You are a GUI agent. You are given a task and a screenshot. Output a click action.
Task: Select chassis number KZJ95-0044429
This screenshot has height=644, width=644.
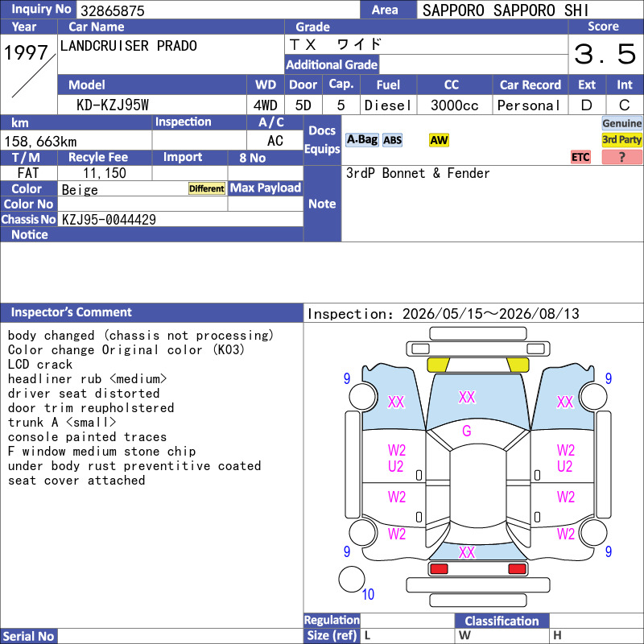tap(109, 219)
